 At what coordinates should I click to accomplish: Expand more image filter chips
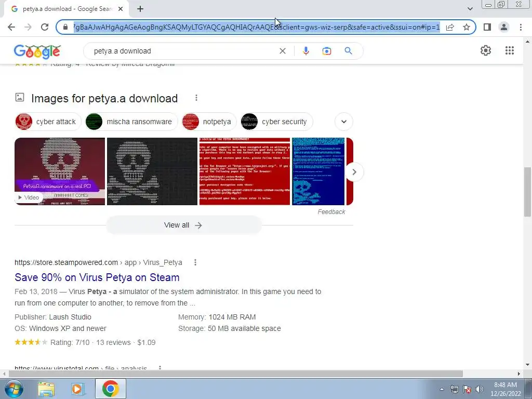click(x=344, y=122)
